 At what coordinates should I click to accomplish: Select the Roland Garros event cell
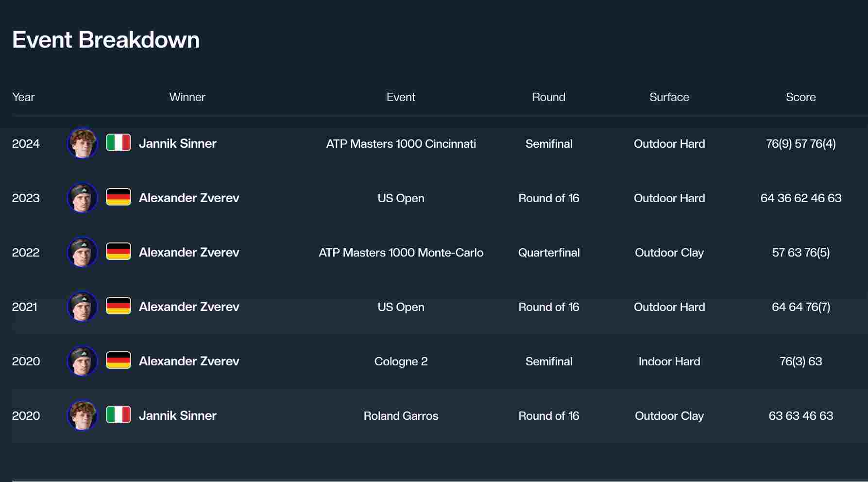point(401,416)
